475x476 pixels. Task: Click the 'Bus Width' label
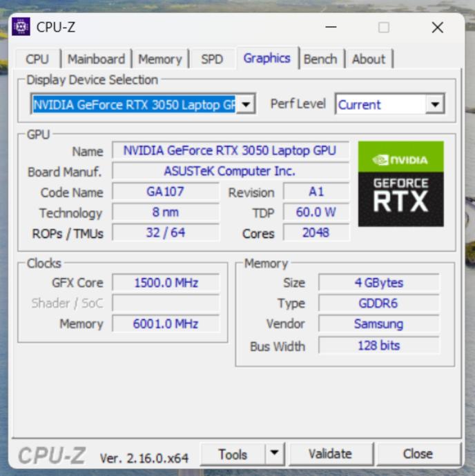tap(278, 346)
